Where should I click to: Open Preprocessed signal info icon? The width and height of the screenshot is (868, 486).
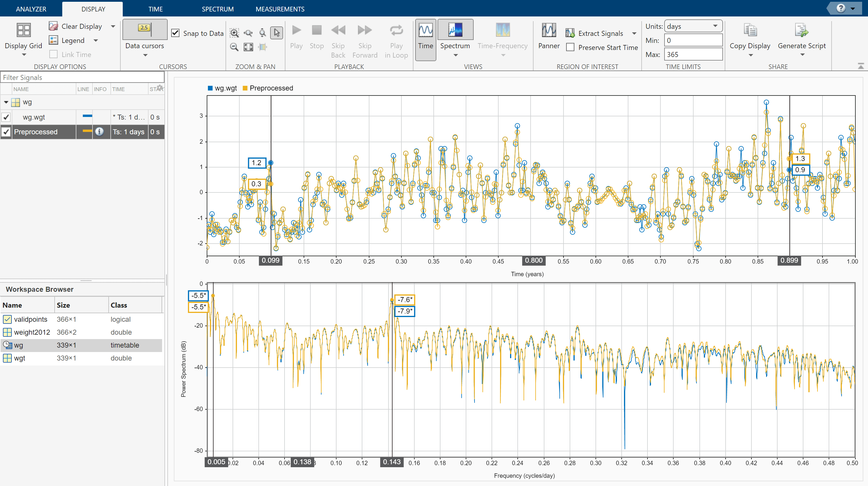click(x=99, y=132)
